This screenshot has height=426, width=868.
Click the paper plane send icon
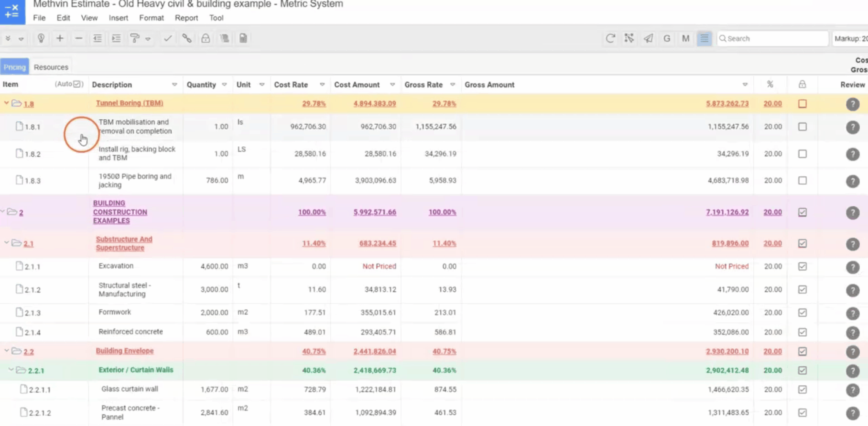click(x=648, y=38)
